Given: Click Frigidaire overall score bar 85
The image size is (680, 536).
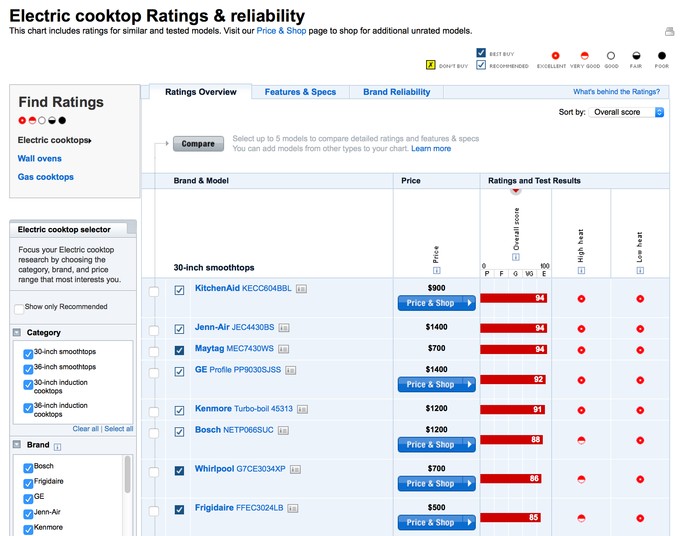Looking at the screenshot, I should click(510, 518).
